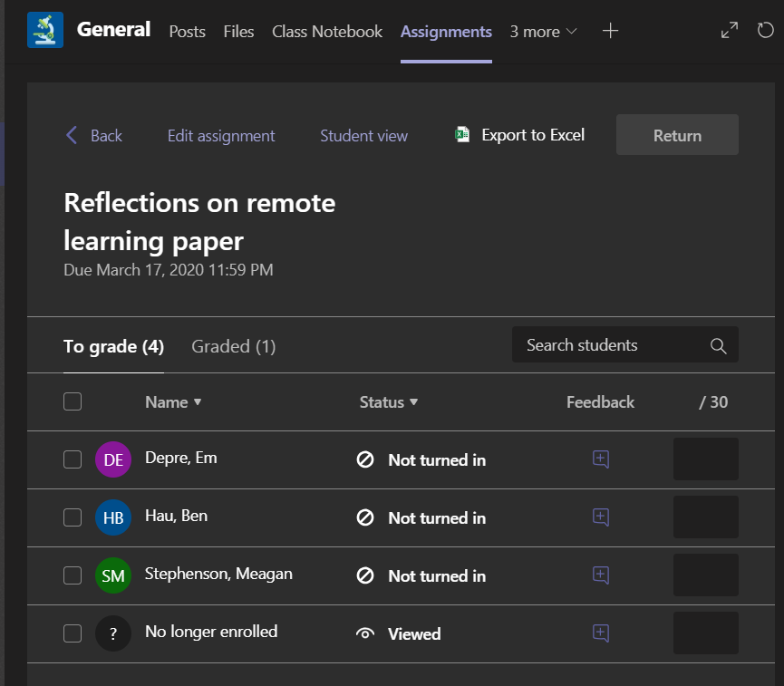The width and height of the screenshot is (784, 686).
Task: Click the Feedback column header
Action: [600, 402]
